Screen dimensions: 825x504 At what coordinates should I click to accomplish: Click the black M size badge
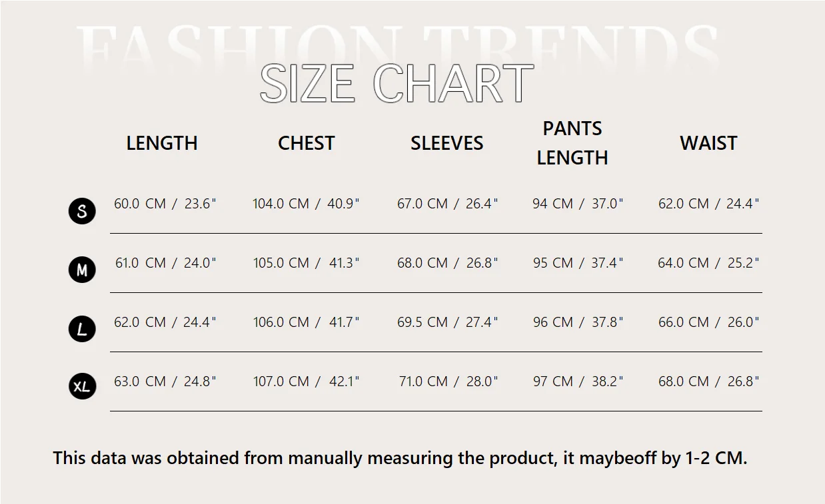pos(82,270)
